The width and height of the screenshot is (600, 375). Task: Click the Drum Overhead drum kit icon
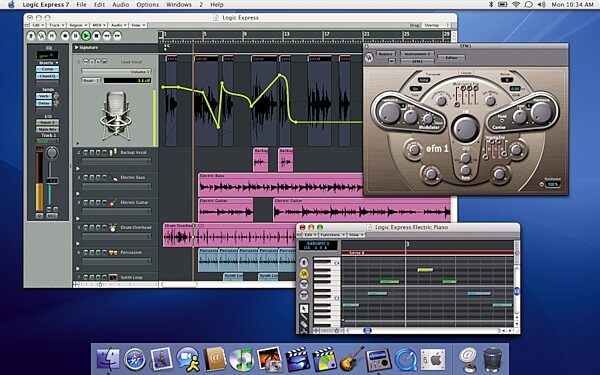(112, 228)
